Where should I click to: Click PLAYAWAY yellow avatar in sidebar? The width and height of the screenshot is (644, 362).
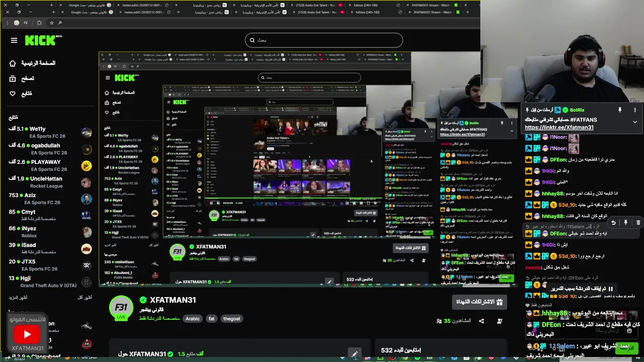coord(87,165)
